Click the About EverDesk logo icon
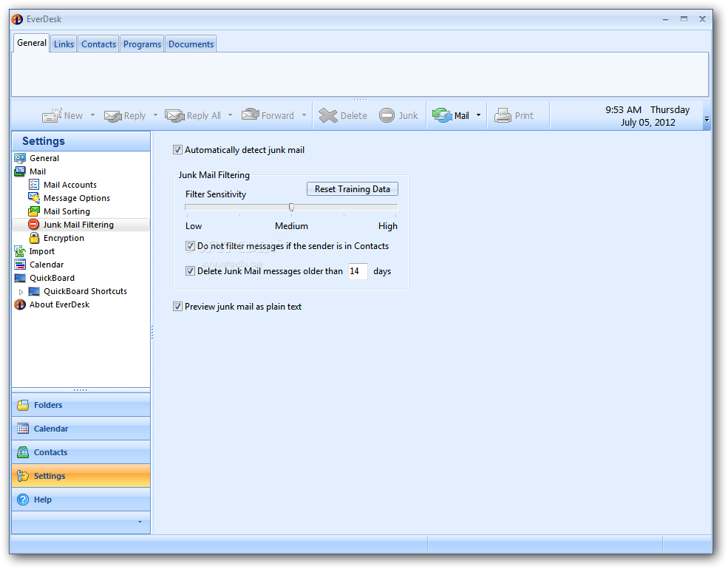The height and width of the screenshot is (569, 728). (x=20, y=304)
